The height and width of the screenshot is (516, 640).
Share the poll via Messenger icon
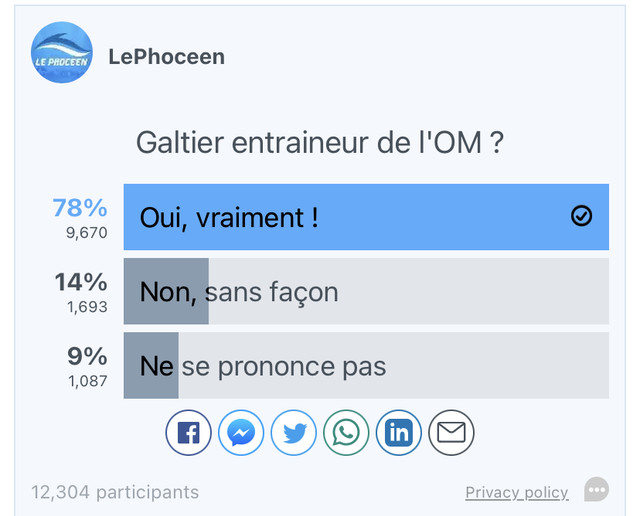pos(241,432)
